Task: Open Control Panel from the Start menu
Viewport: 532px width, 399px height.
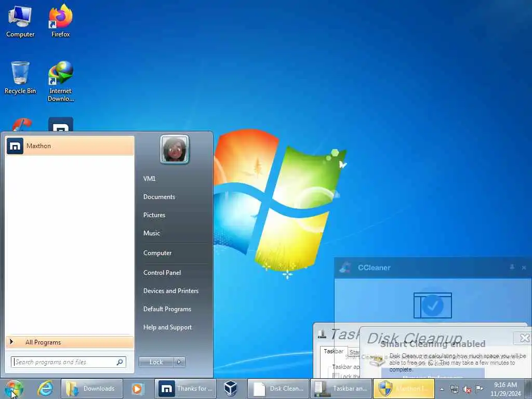Action: pyautogui.click(x=162, y=273)
